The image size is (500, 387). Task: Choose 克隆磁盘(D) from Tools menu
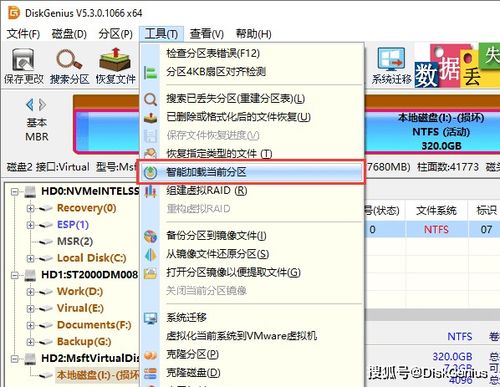[251, 373]
